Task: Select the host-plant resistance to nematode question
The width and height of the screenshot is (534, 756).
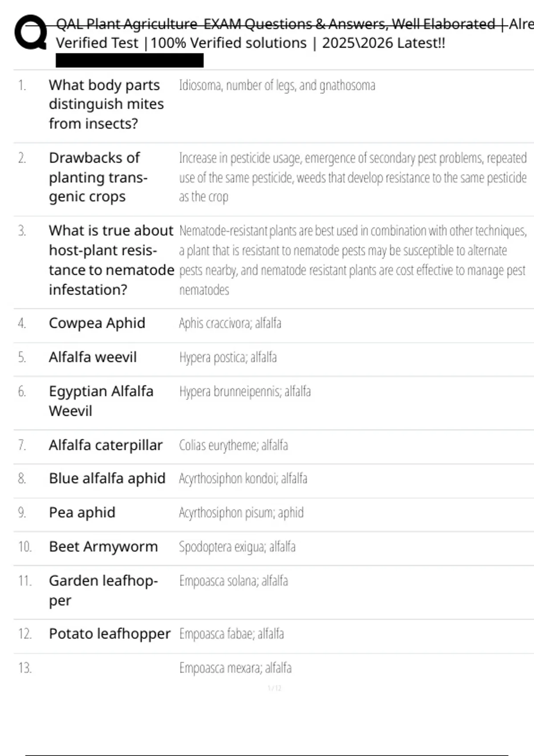Action: pyautogui.click(x=111, y=260)
